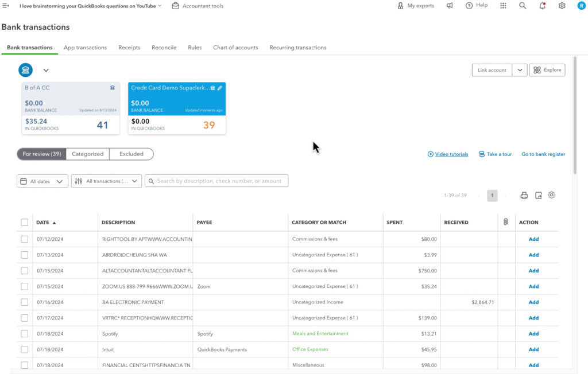588x374 pixels.
Task: Tick the checkbox on the Zoom transaction row
Action: click(24, 286)
